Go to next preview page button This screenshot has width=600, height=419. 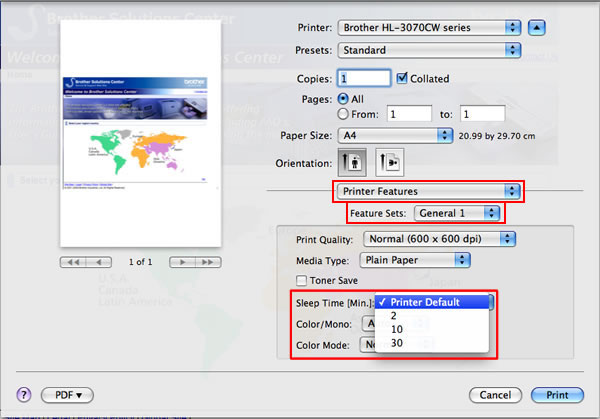click(x=182, y=262)
